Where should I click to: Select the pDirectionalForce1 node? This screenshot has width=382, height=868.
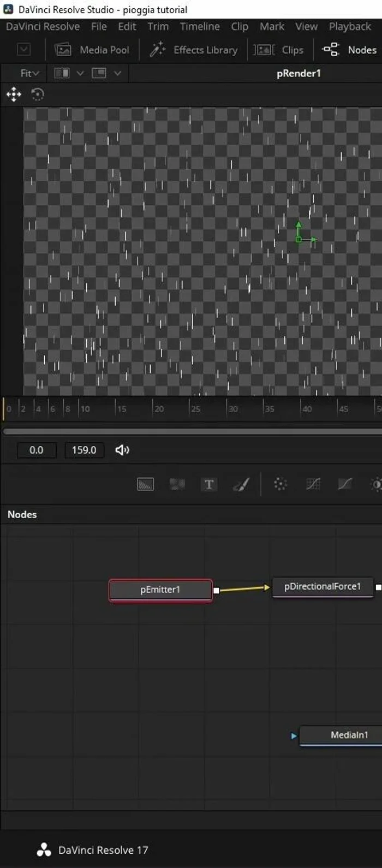[323, 586]
